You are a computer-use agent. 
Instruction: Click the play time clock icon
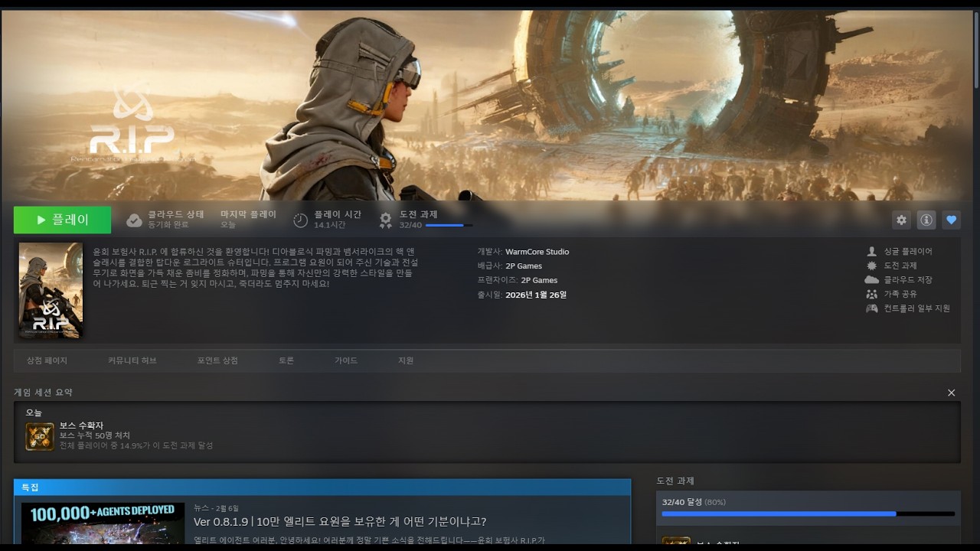pos(301,220)
